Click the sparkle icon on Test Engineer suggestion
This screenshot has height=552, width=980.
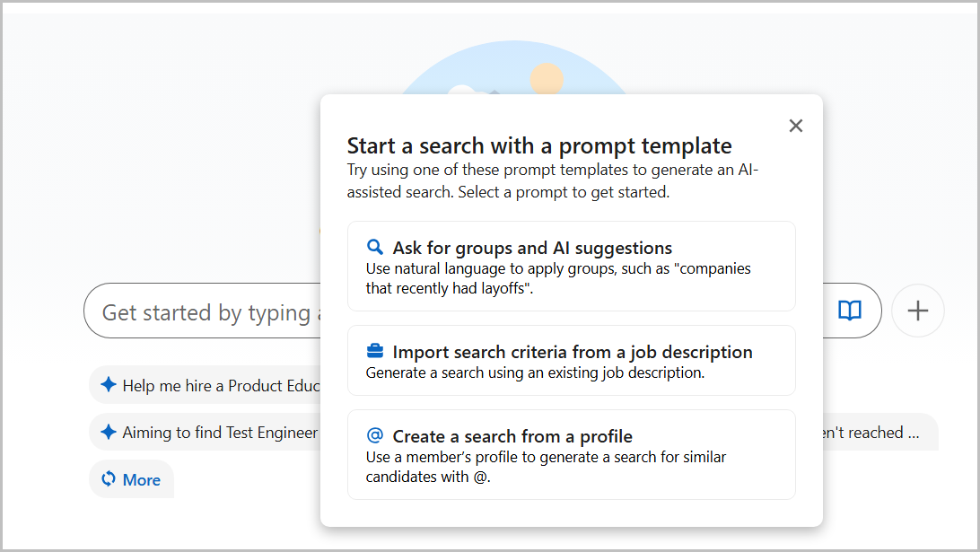click(x=108, y=432)
